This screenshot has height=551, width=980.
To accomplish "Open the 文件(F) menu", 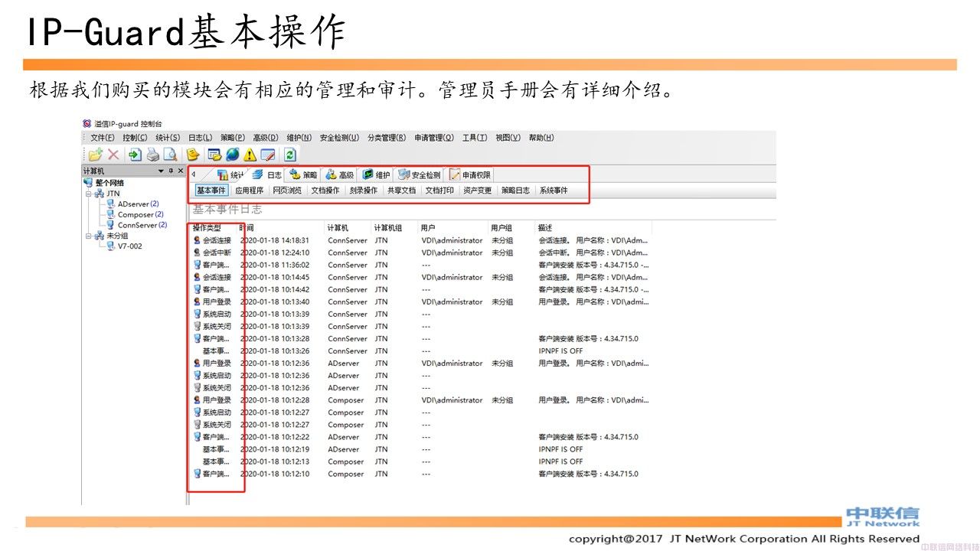I will point(103,138).
